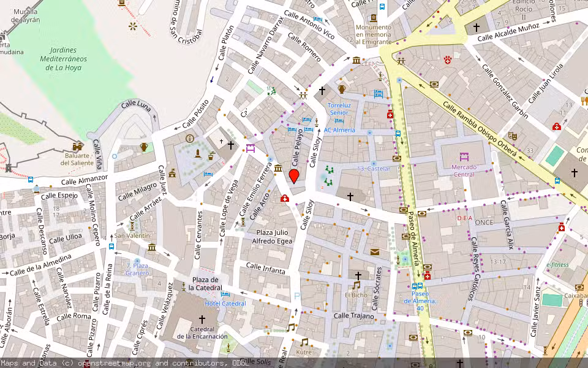The height and width of the screenshot is (368, 588).
Task: Select the blue parking P icon
Action: click(x=298, y=296)
